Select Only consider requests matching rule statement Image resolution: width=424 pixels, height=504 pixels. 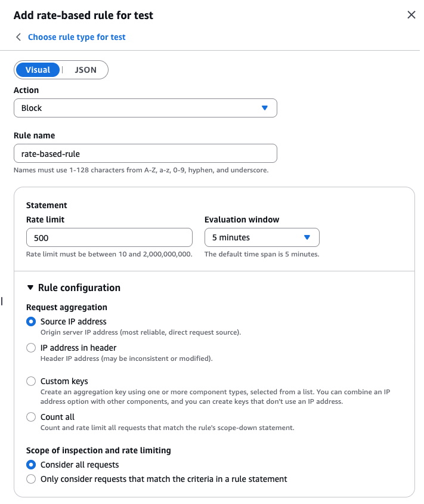pyautogui.click(x=31, y=479)
